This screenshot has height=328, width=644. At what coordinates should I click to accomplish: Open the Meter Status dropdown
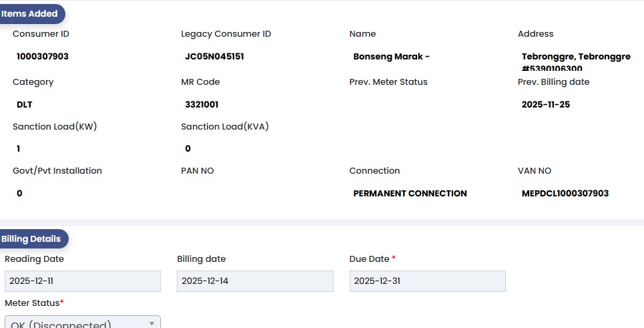tap(82, 323)
